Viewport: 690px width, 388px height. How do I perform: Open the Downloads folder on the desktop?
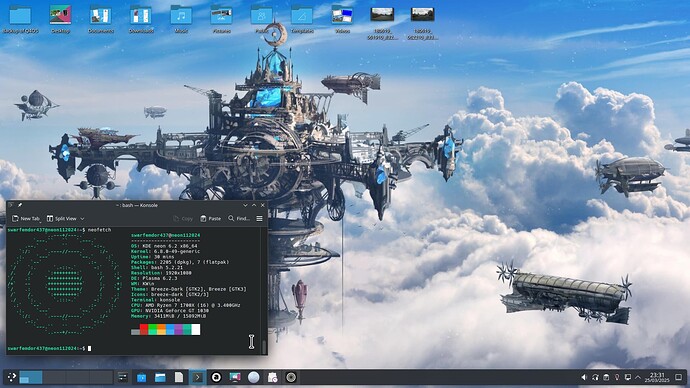tap(141, 19)
